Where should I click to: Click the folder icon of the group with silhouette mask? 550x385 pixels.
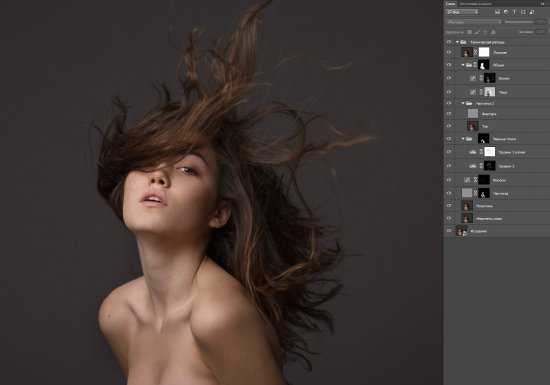[469, 65]
